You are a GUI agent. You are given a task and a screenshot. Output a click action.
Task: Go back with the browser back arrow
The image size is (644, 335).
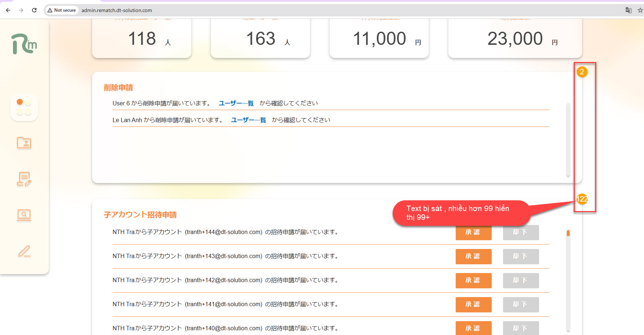8,10
